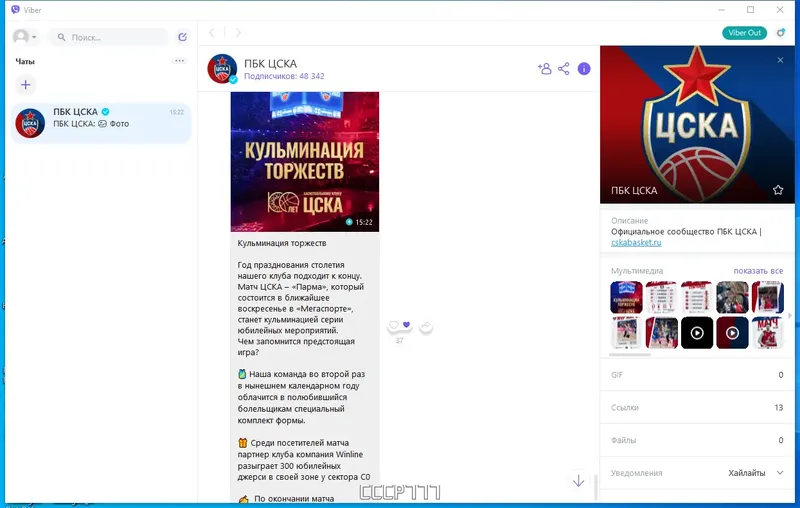Image resolution: width=800 pixels, height=508 pixels.
Task: Open the notification icon beside Viber Out
Action: point(781,33)
